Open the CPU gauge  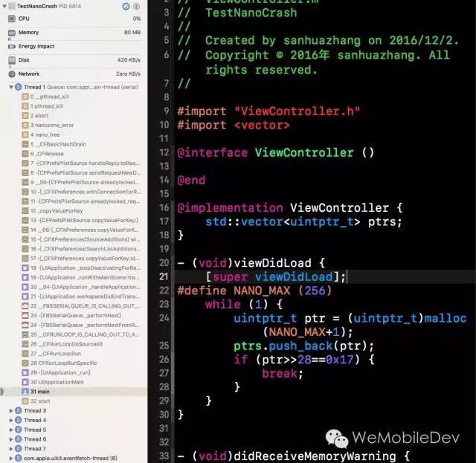point(74,19)
